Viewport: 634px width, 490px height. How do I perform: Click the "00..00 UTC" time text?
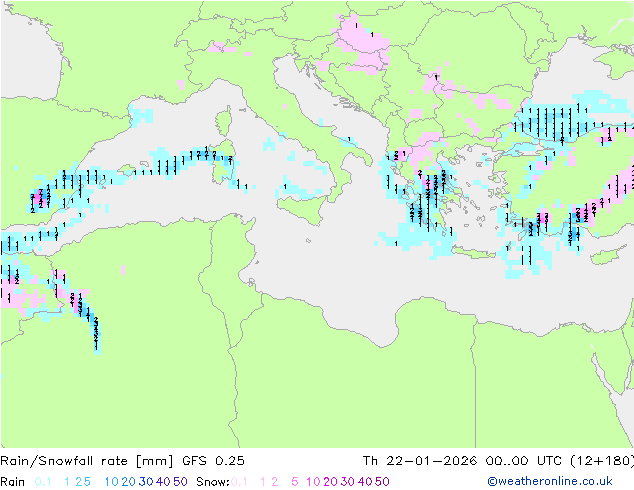523,461
